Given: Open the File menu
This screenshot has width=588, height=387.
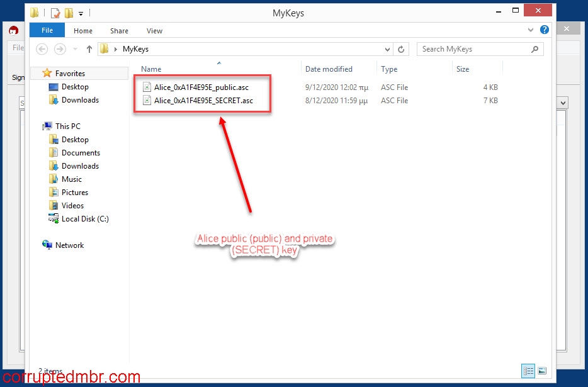Looking at the screenshot, I should [x=47, y=30].
